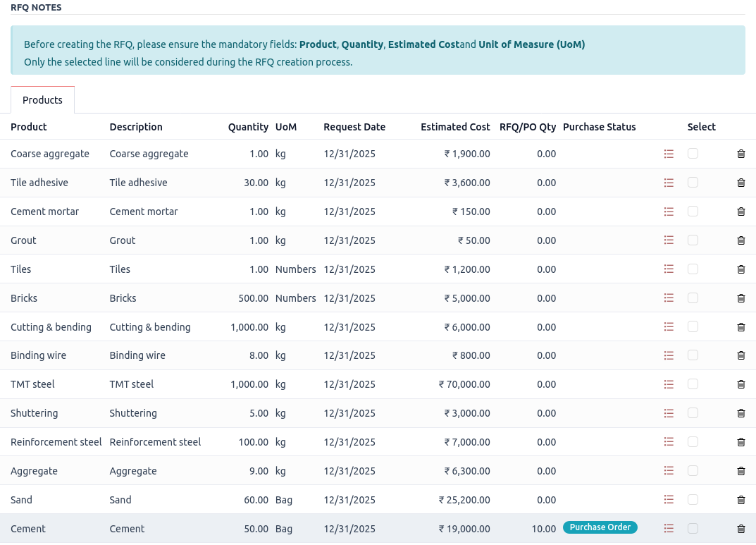The height and width of the screenshot is (545, 756).
Task: Remove the Bricks row with trash icon
Action: tap(740, 298)
